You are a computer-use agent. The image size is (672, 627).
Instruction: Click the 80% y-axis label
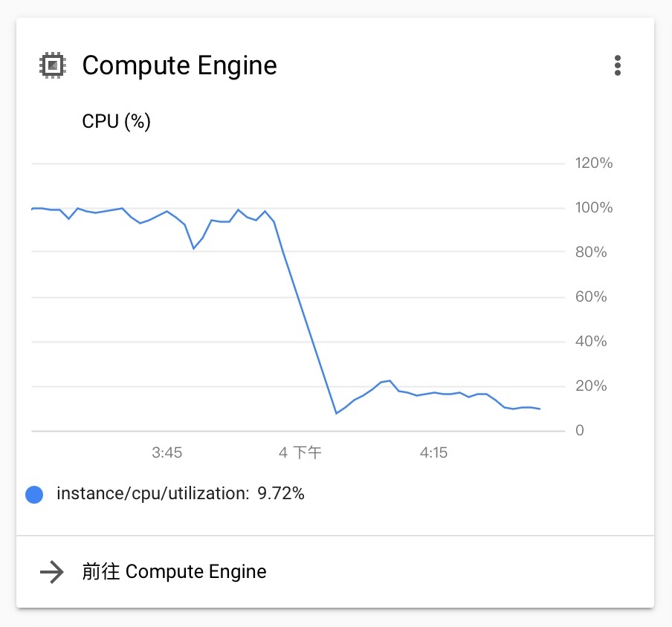tap(591, 253)
